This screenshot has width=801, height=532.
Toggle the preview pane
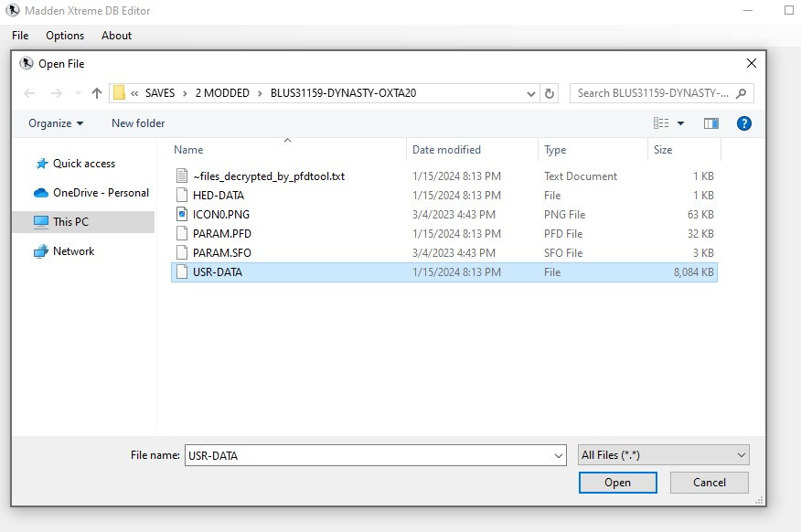[x=711, y=123]
